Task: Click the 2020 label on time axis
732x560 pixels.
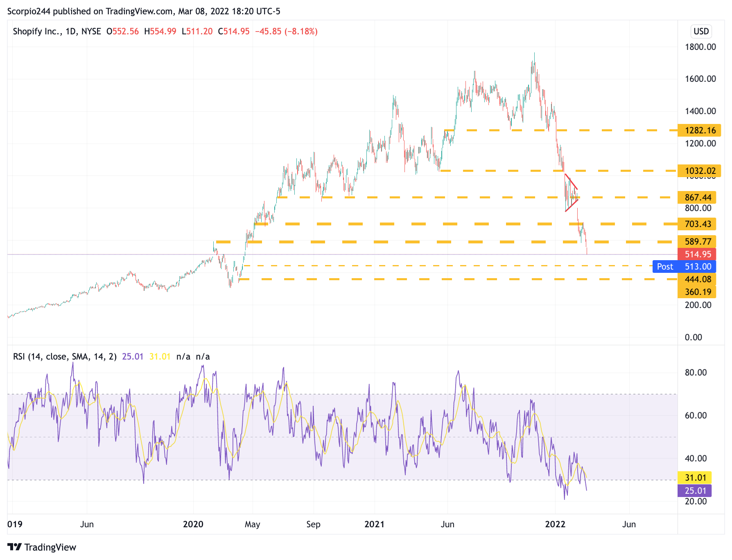Action: click(x=193, y=524)
